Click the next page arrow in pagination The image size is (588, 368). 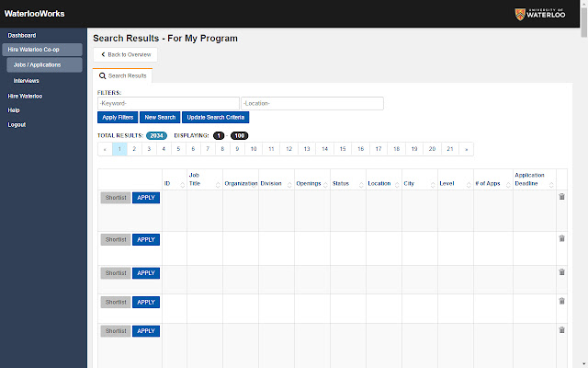(x=466, y=149)
